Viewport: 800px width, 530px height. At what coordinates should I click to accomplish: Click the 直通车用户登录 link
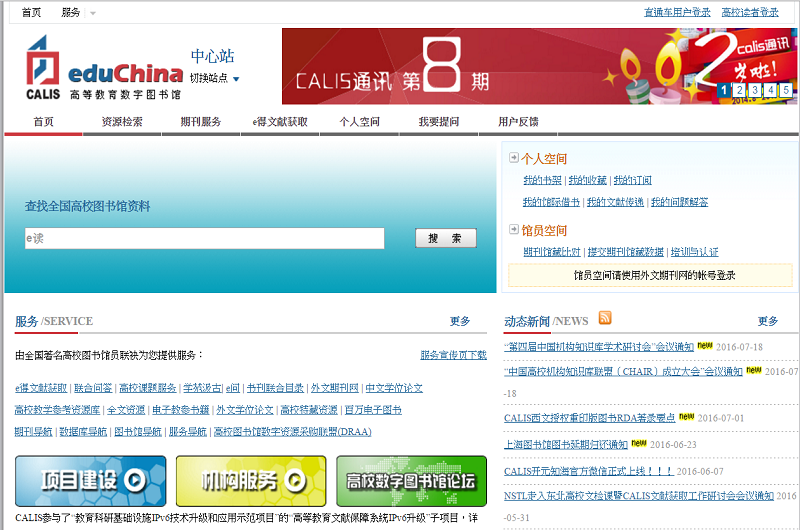point(677,12)
